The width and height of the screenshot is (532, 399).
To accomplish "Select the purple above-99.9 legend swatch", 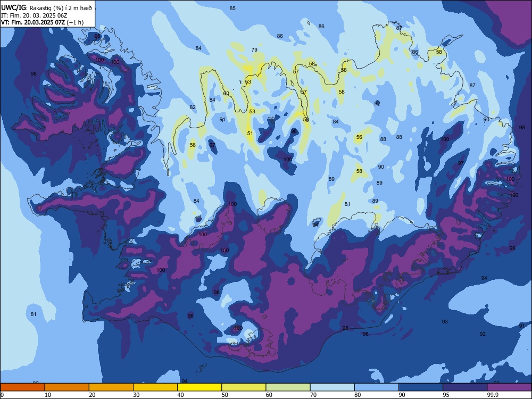I will (x=509, y=387).
